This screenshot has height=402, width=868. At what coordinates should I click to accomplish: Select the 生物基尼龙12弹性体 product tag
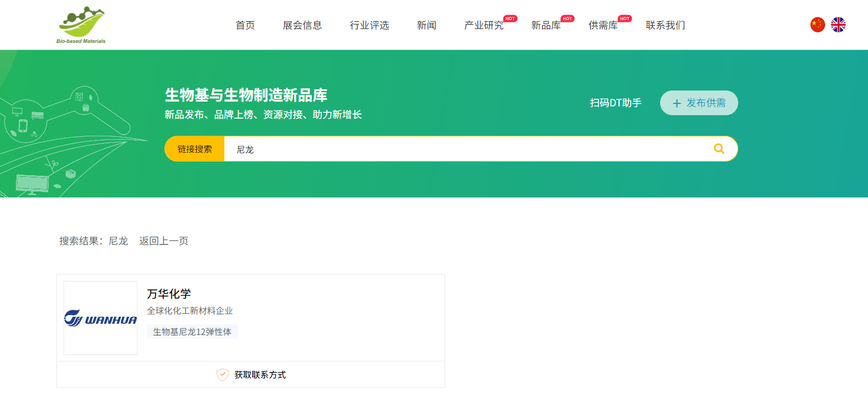click(x=192, y=331)
